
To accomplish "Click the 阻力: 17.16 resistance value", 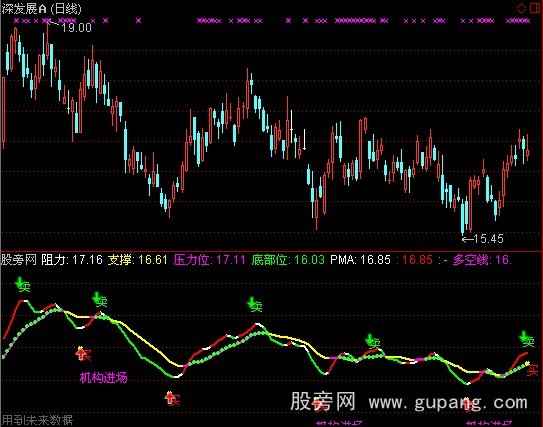I will click(x=72, y=260).
